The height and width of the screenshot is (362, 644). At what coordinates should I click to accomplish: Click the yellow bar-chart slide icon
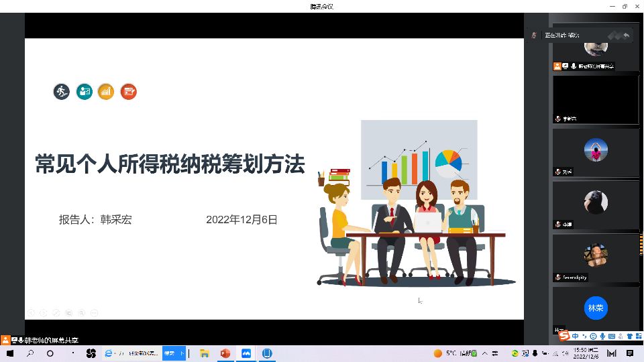[x=106, y=92]
